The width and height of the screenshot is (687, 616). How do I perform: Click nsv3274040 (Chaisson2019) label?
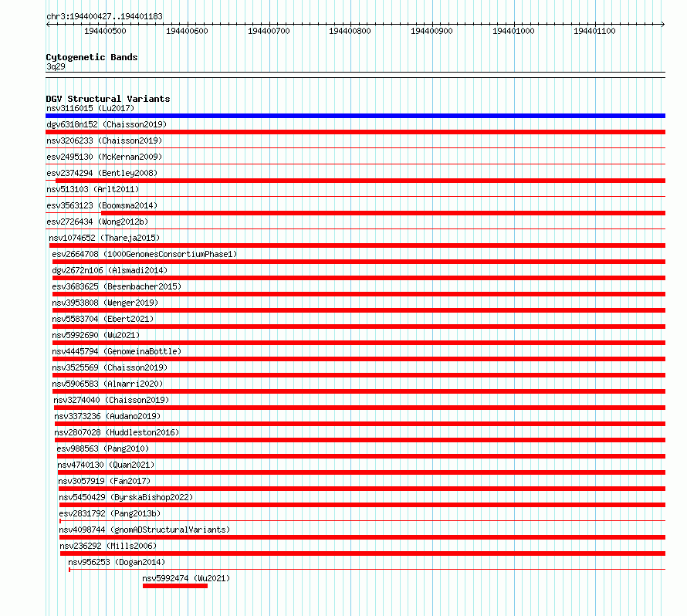[111, 400]
